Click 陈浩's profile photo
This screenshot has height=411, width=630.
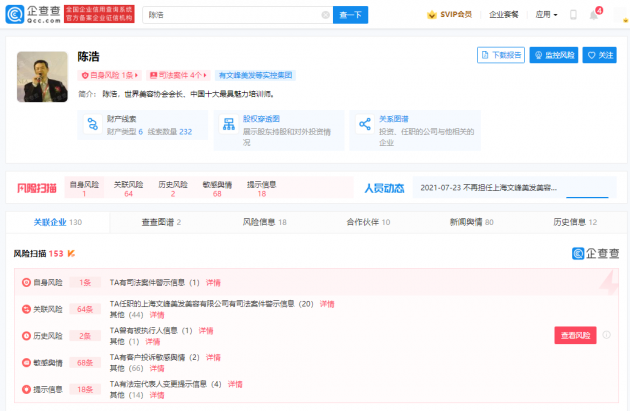42,77
